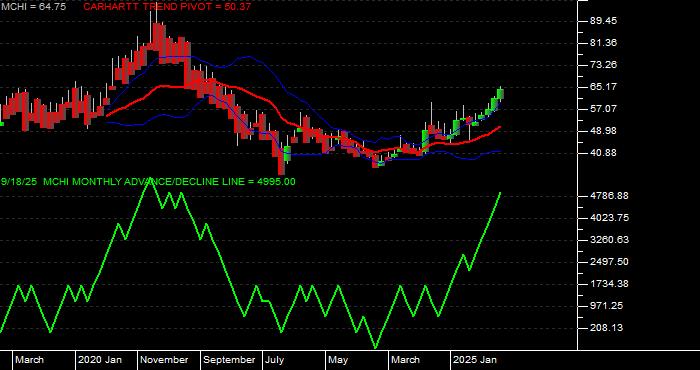
Task: Select the 2020 Jan date marker
Action: pyautogui.click(x=100, y=360)
